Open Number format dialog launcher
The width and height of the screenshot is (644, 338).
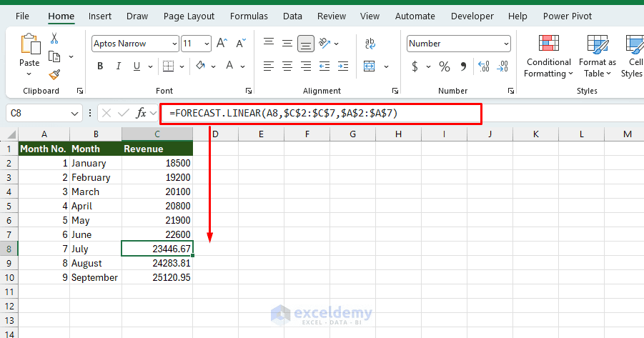pos(511,91)
